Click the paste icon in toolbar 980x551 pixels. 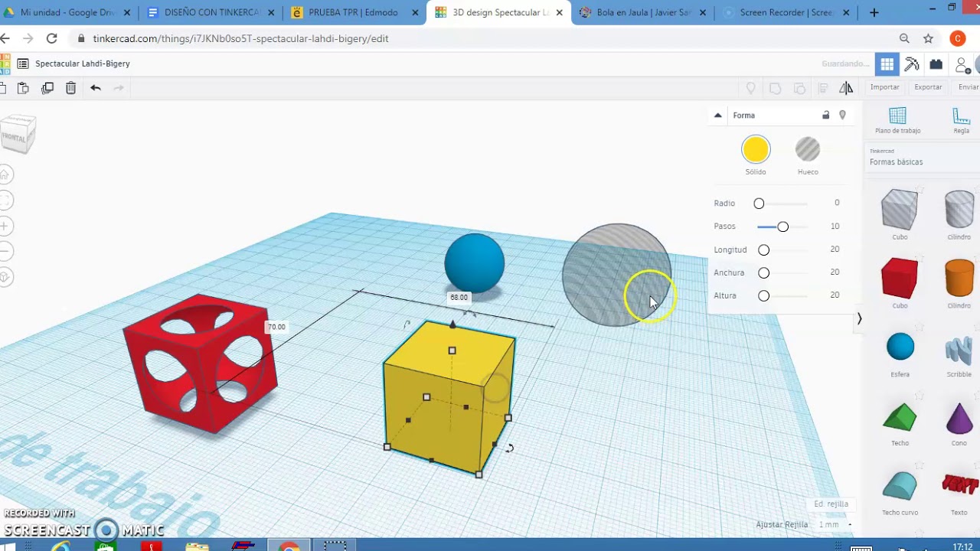[23, 88]
